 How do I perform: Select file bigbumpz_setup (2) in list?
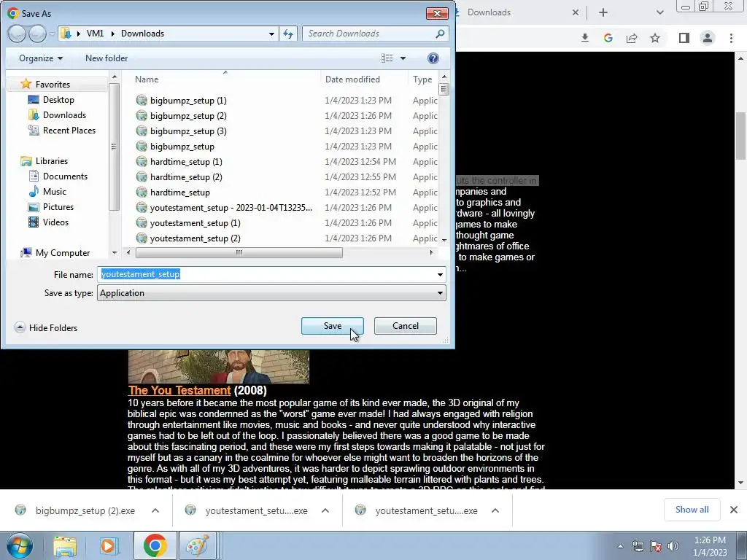(188, 116)
